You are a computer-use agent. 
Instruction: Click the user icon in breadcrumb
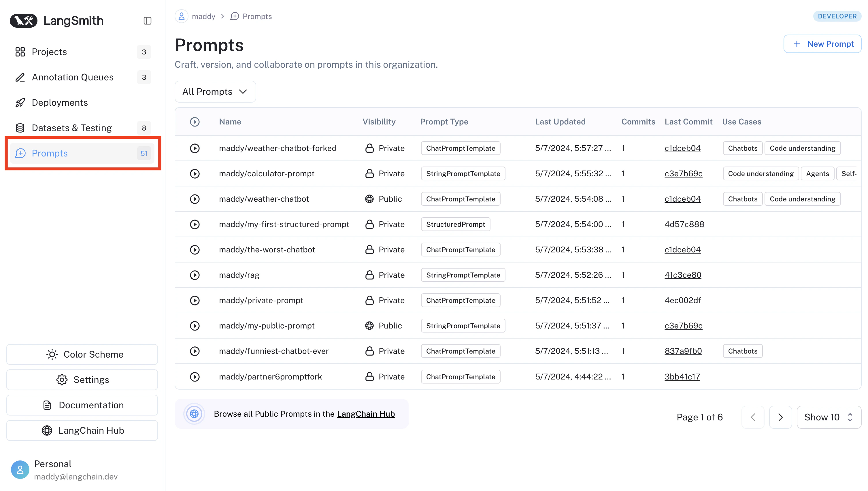(182, 16)
